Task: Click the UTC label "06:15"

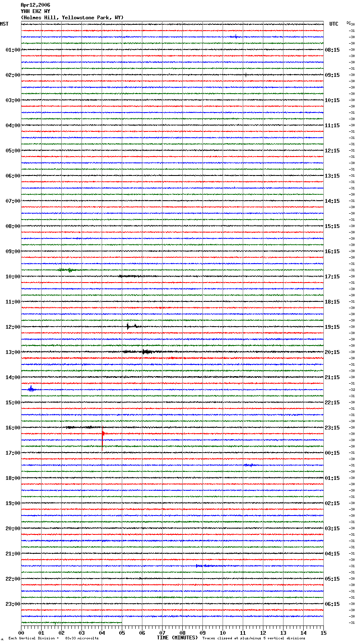Action: (x=332, y=604)
